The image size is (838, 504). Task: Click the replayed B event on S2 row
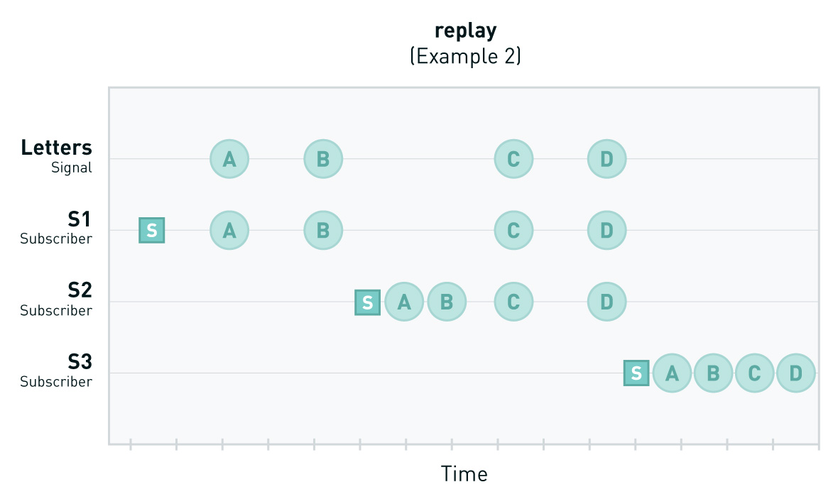pos(447,302)
